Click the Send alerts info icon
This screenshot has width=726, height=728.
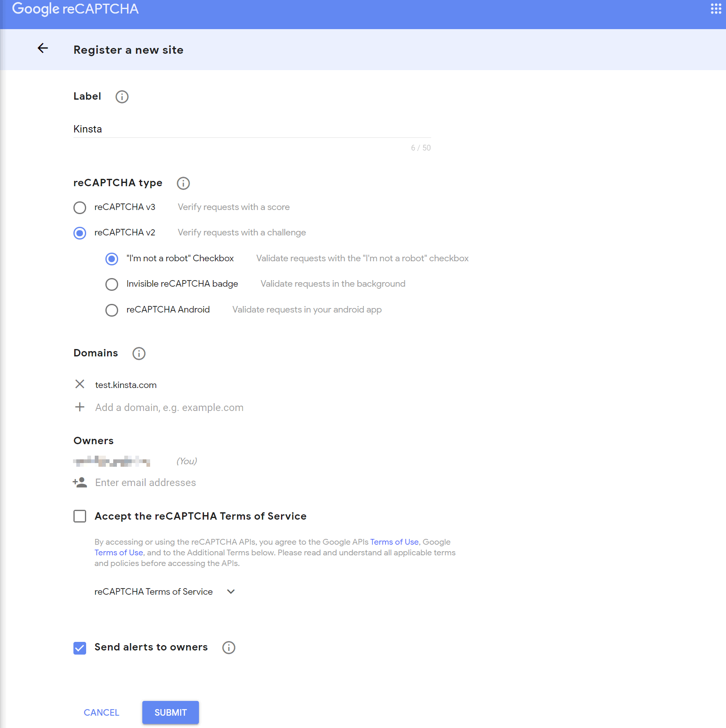228,647
